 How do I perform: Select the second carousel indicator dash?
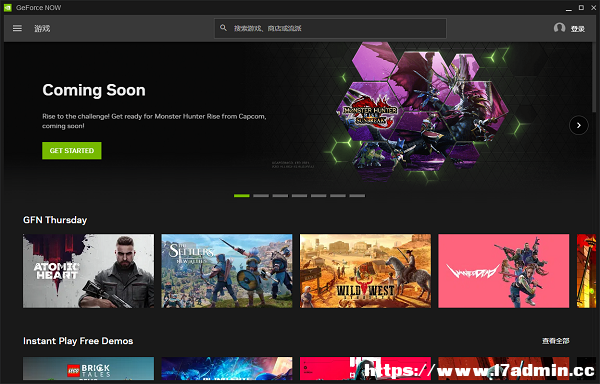(261, 195)
